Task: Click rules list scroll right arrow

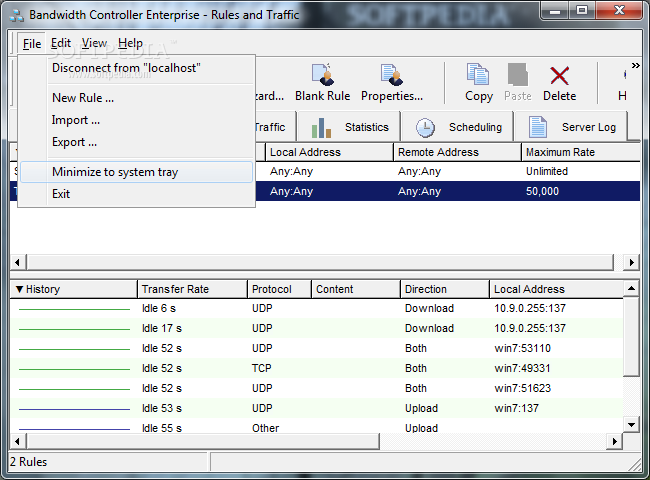Action: 631,262
